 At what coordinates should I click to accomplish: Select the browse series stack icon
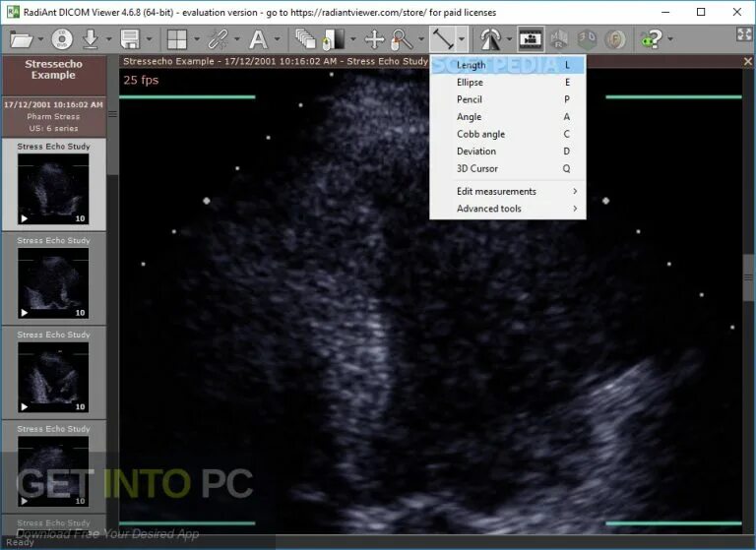pos(305,39)
